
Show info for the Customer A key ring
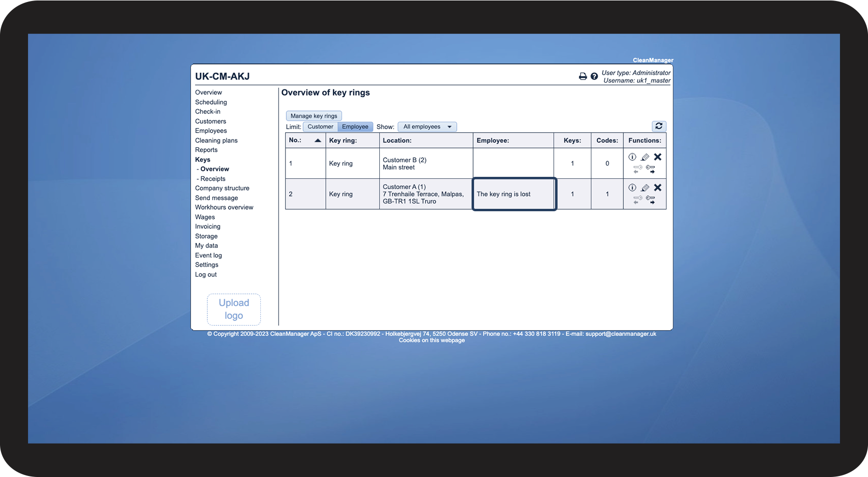pyautogui.click(x=632, y=188)
